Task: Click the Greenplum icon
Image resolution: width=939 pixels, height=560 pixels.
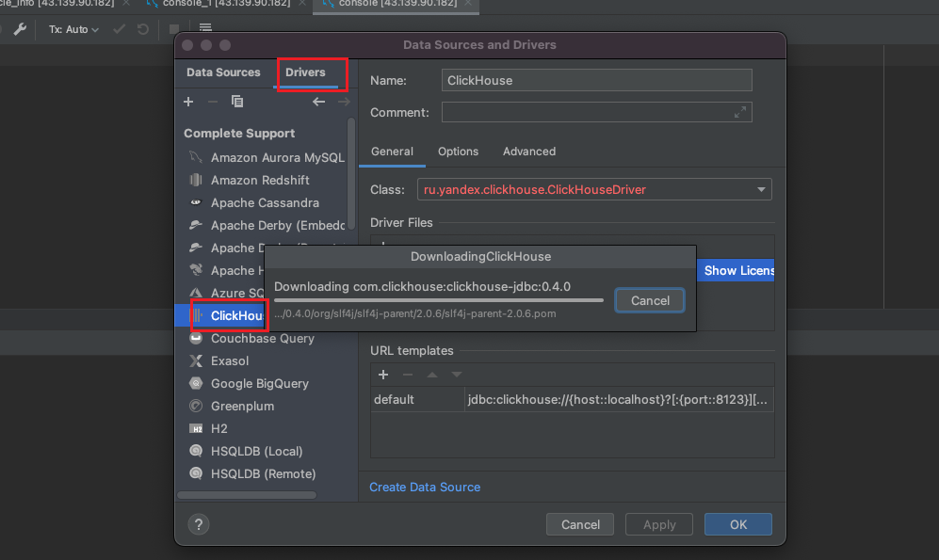Action: click(x=196, y=407)
